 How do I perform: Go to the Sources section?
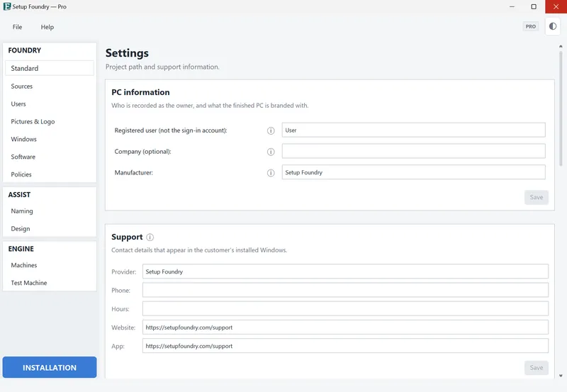[x=50, y=86]
